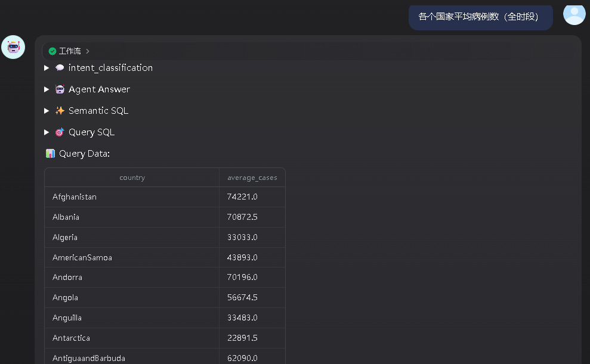The image size is (590, 364).
Task: Click the bar chart icon beside Query Data
Action: pyautogui.click(x=51, y=153)
